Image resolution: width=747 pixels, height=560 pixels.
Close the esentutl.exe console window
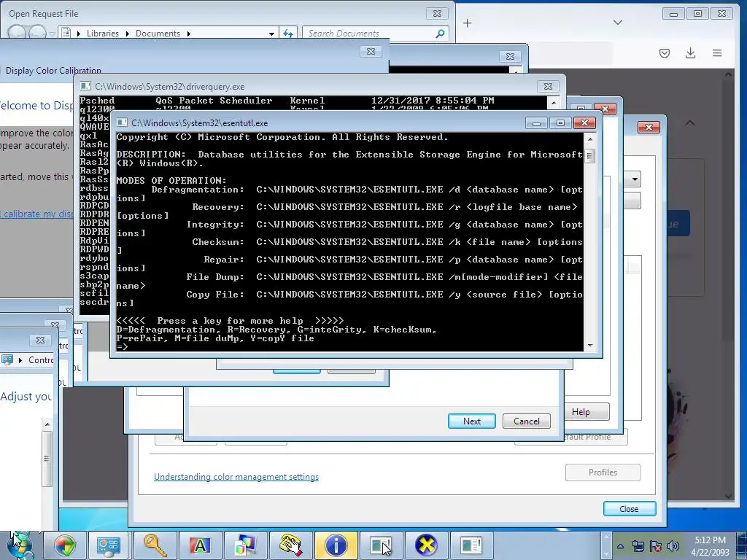tap(584, 122)
